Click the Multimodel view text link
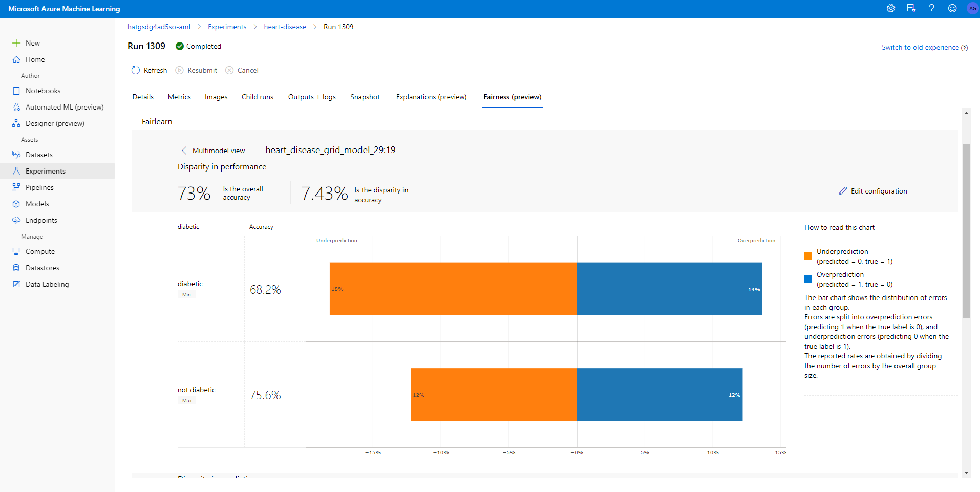The width and height of the screenshot is (980, 492). pos(219,151)
